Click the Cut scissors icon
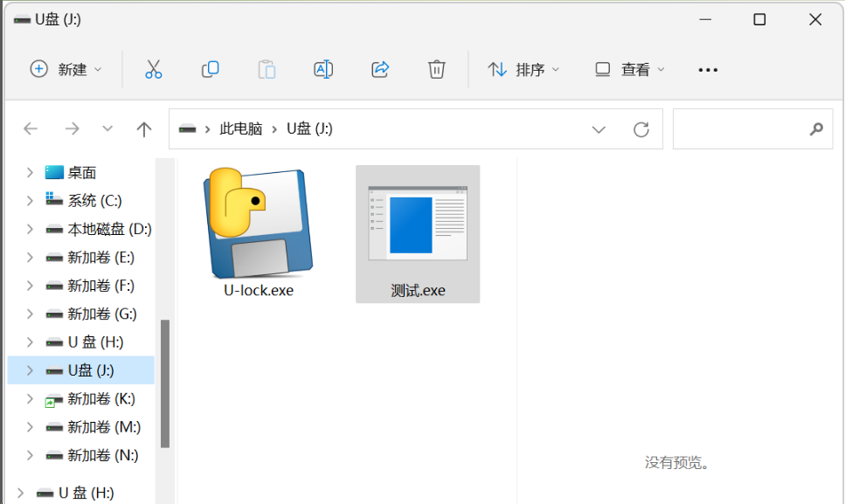Viewport: 845px width, 504px height. click(154, 70)
